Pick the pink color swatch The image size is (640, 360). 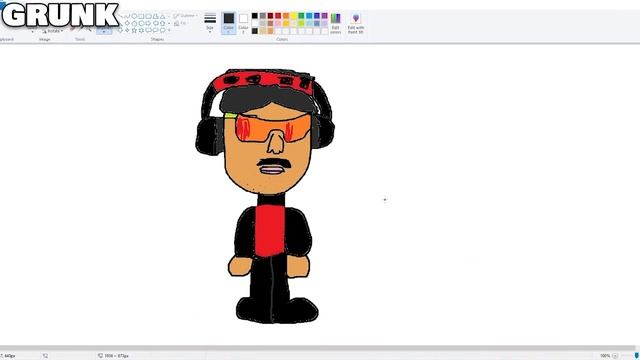278,23
